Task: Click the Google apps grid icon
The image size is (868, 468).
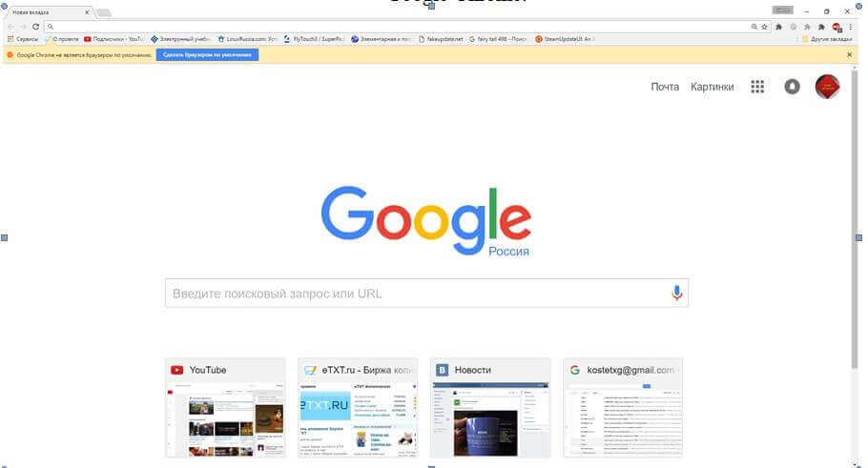Action: (757, 87)
